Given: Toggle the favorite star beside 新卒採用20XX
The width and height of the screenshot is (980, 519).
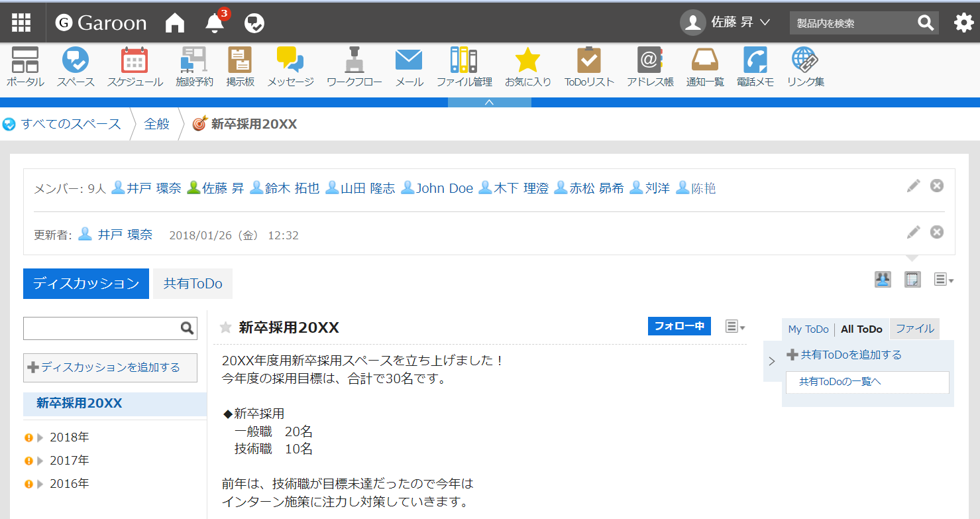Looking at the screenshot, I should [225, 326].
